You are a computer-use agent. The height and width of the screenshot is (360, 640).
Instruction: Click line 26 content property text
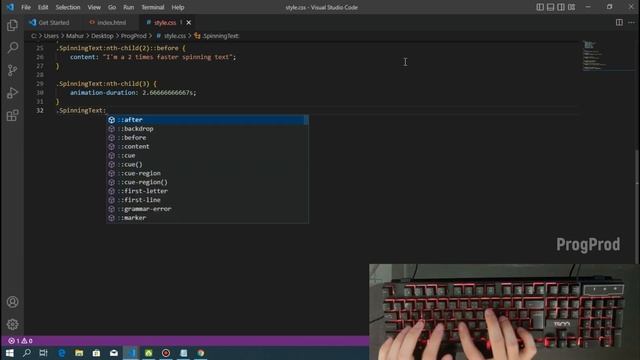point(83,57)
